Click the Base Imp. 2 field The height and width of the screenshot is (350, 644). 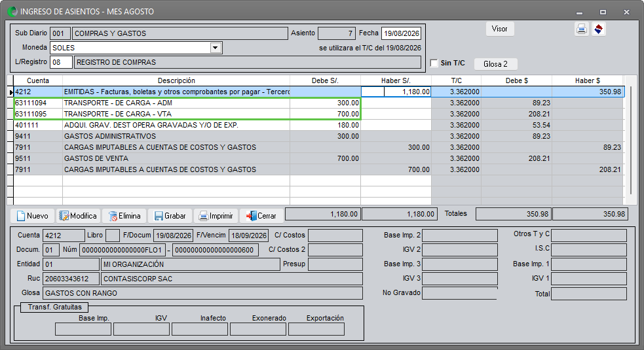pos(460,236)
